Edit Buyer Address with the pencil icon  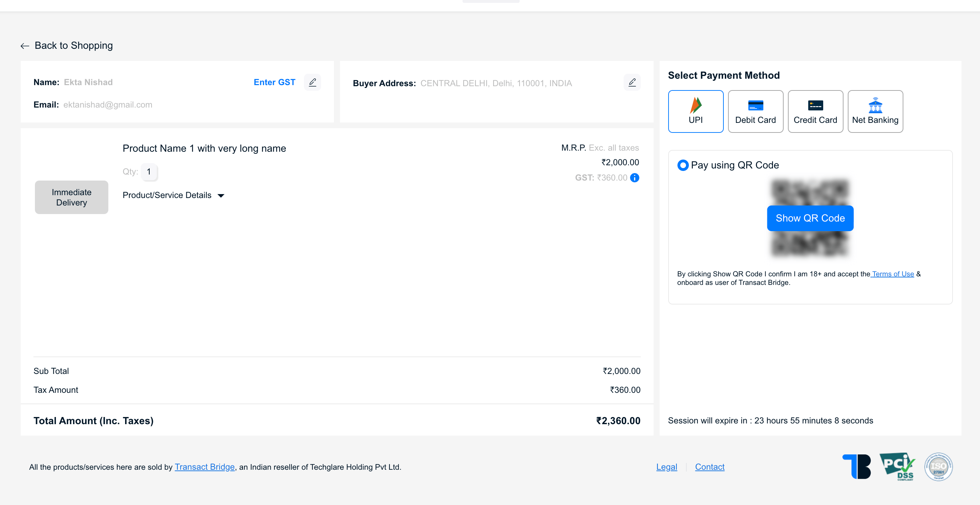(632, 82)
